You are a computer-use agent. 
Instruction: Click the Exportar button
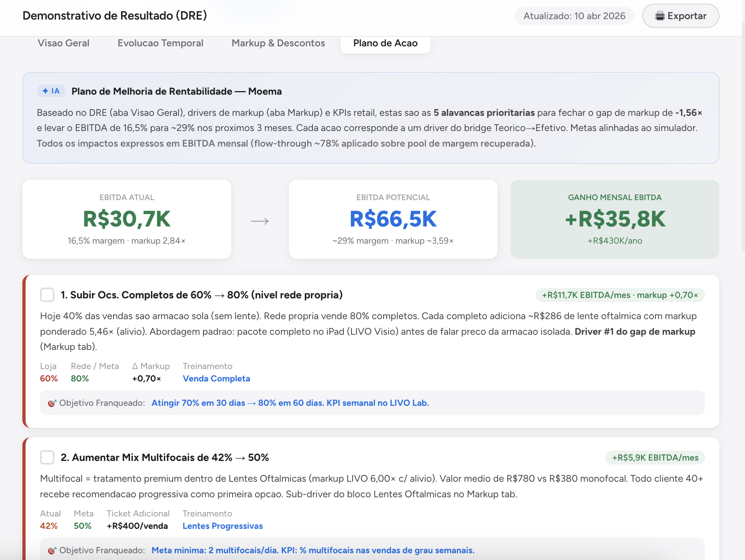[680, 16]
